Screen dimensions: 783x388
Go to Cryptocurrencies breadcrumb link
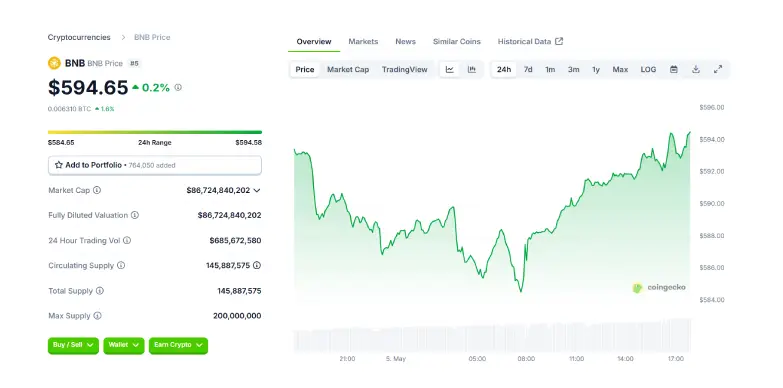pyautogui.click(x=79, y=37)
